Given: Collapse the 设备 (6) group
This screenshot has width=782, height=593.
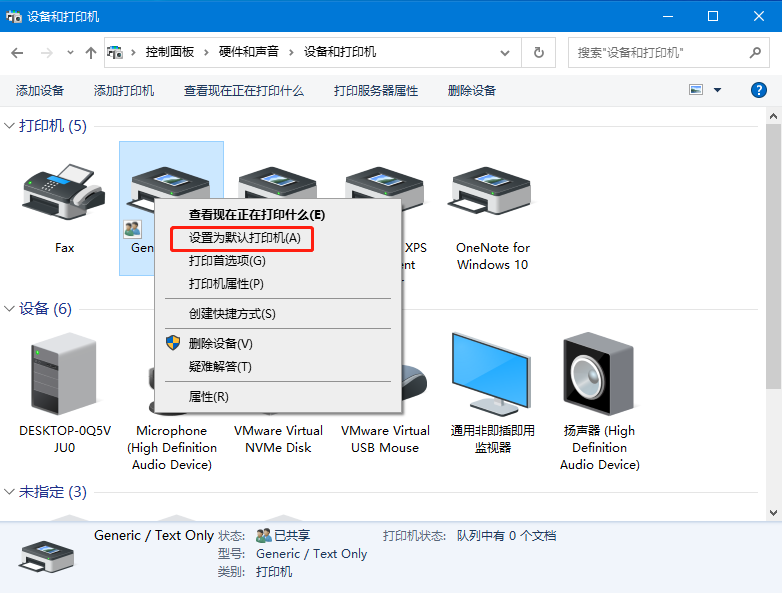Looking at the screenshot, I should coord(9,309).
